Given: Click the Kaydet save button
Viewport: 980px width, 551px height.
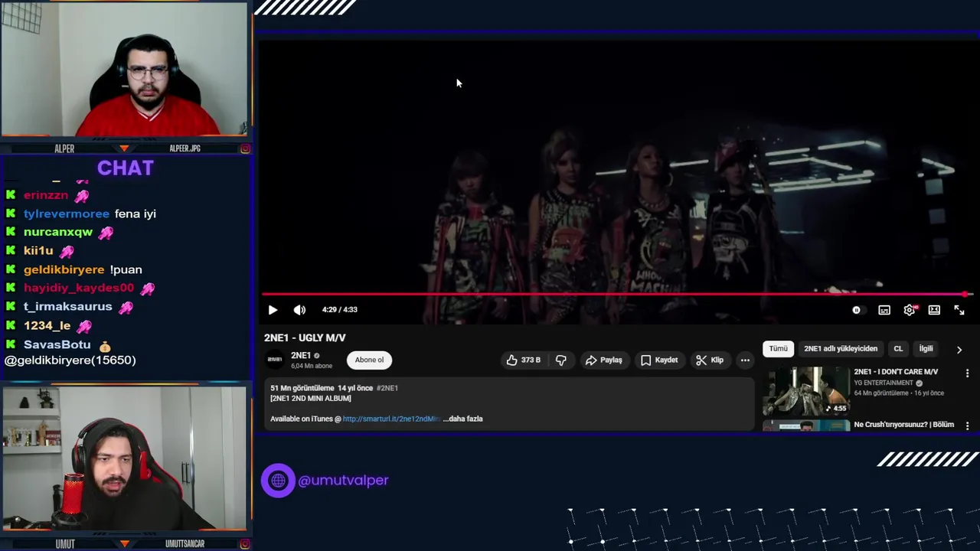Looking at the screenshot, I should coord(659,360).
